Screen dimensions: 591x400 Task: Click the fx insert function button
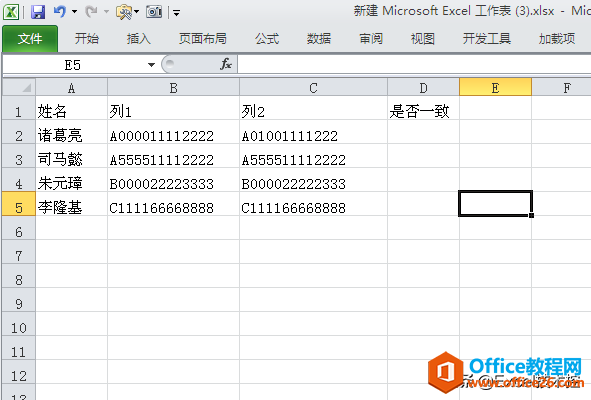[x=226, y=64]
